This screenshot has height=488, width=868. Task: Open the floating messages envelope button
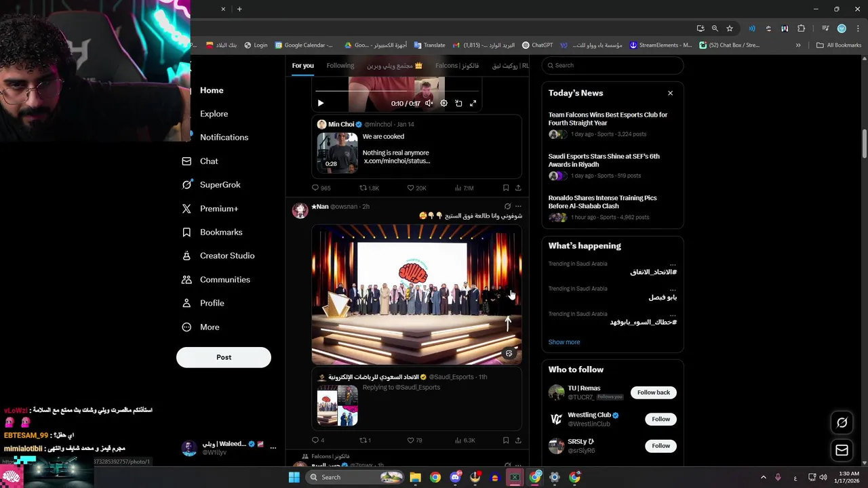tap(842, 450)
